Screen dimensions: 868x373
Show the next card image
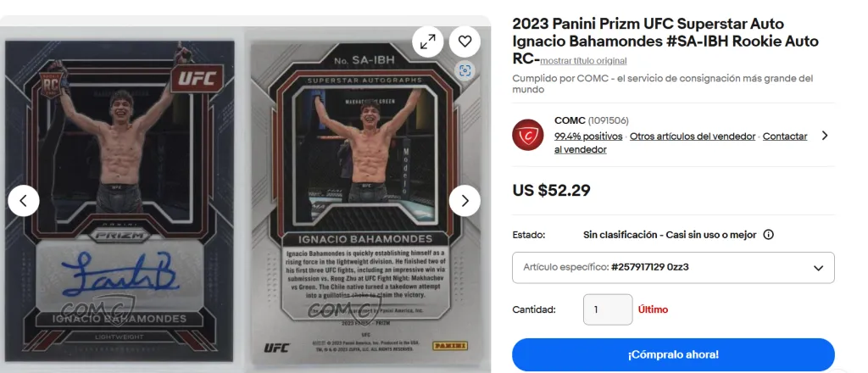[465, 200]
